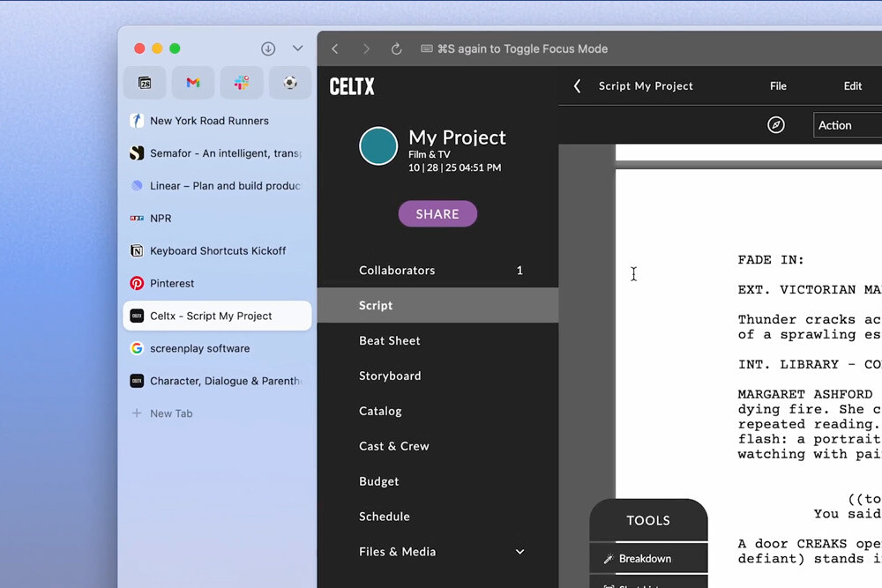Open the pinned Gmail tab icon

[193, 83]
